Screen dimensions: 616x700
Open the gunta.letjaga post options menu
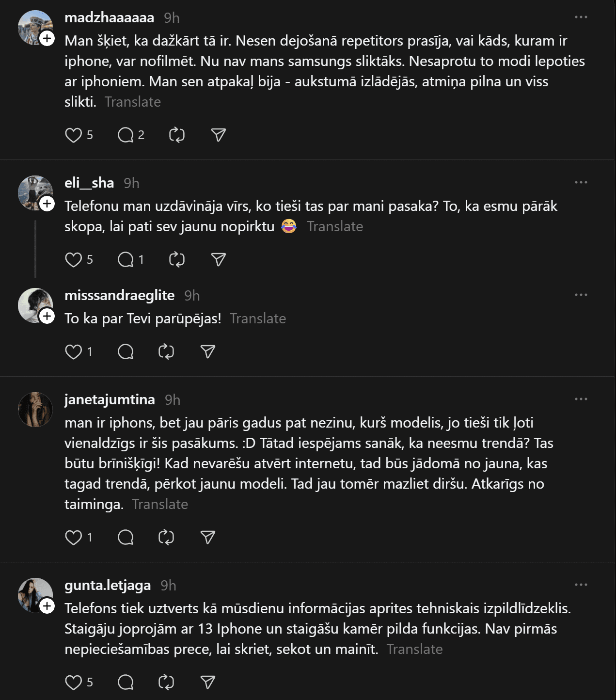click(581, 585)
